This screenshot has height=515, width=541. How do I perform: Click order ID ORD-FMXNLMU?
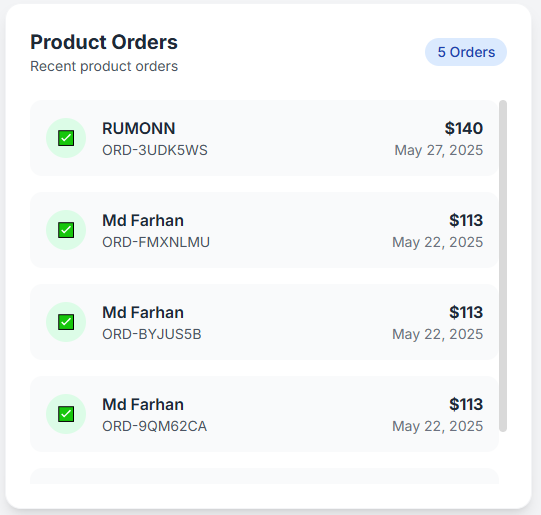[x=156, y=242]
